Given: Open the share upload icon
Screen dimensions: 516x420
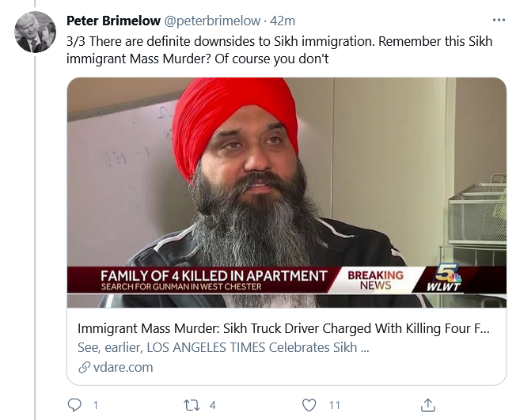Looking at the screenshot, I should click(x=428, y=405).
